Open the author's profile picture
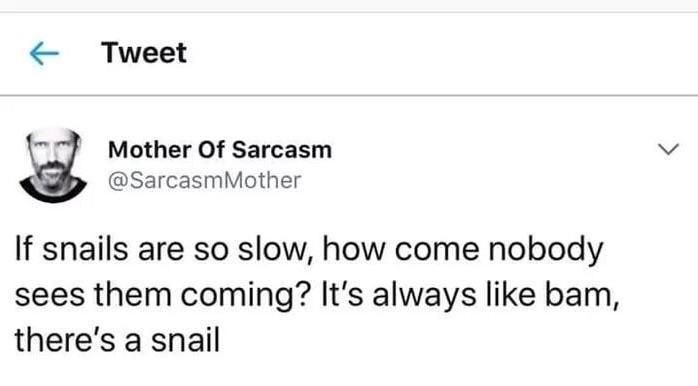The width and height of the screenshot is (698, 386). [53, 165]
